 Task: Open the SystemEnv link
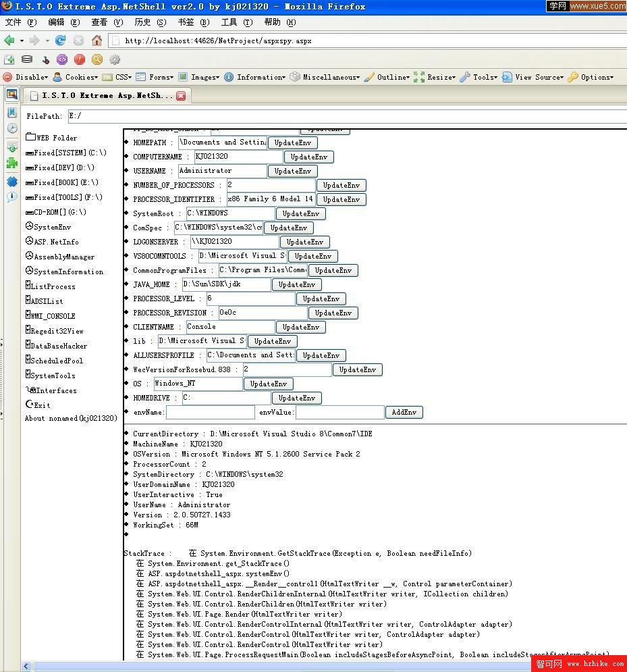tap(49, 227)
